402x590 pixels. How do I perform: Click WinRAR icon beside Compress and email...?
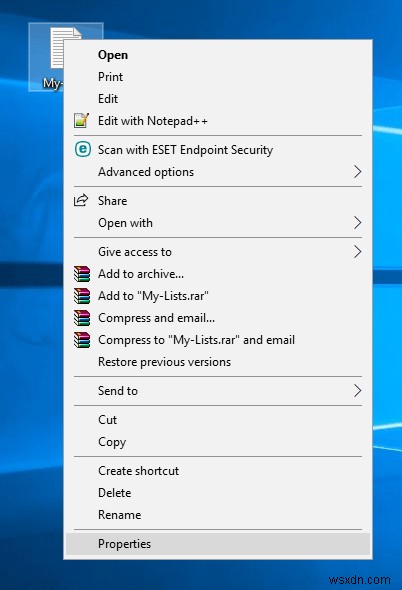coord(82,318)
